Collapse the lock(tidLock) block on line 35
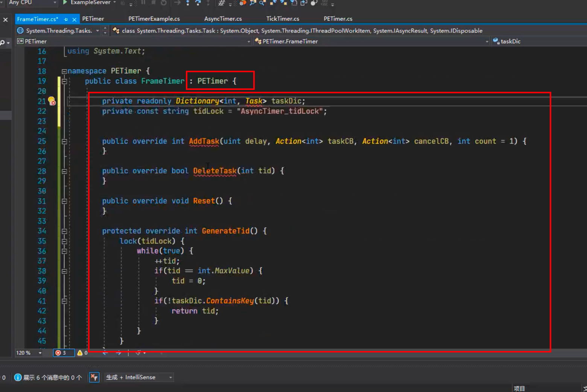 coord(64,241)
